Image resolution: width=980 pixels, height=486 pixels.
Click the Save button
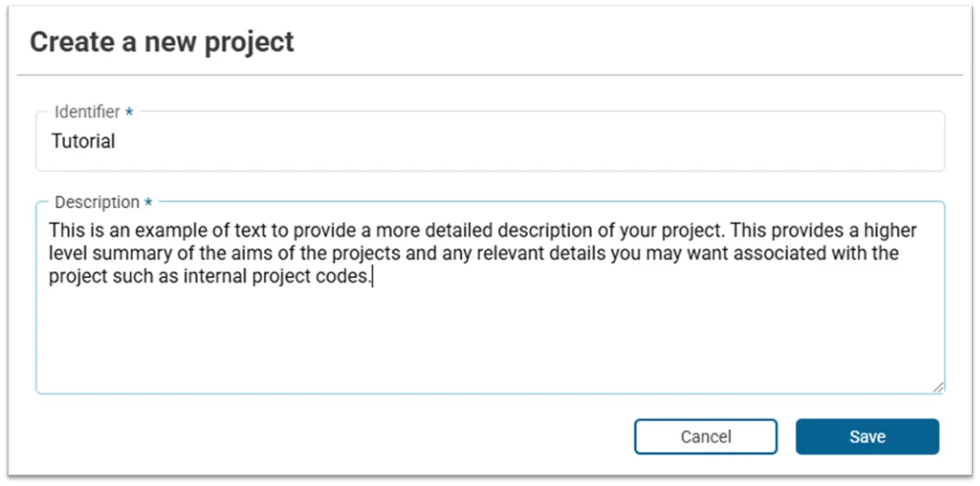click(867, 437)
